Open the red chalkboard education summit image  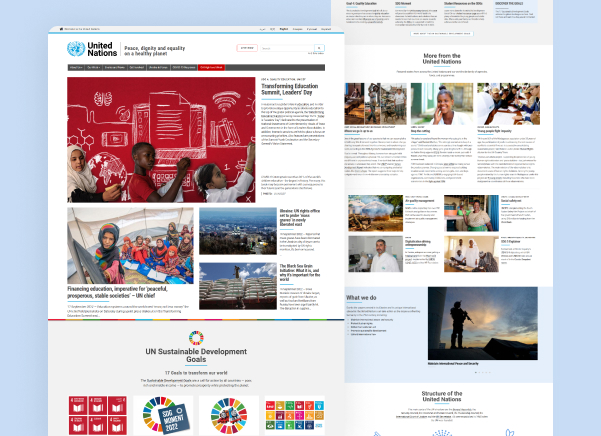(x=161, y=139)
